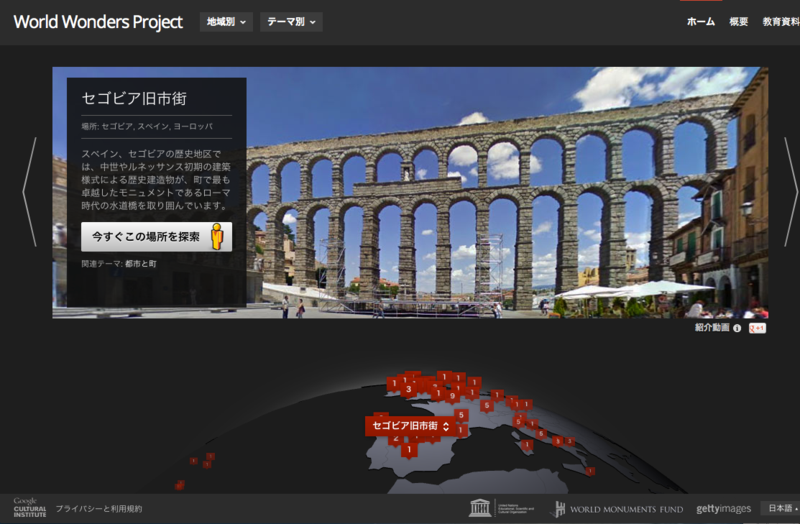Click the World Wonders Project logo
Viewport: 800px width, 524px height.
click(x=98, y=22)
